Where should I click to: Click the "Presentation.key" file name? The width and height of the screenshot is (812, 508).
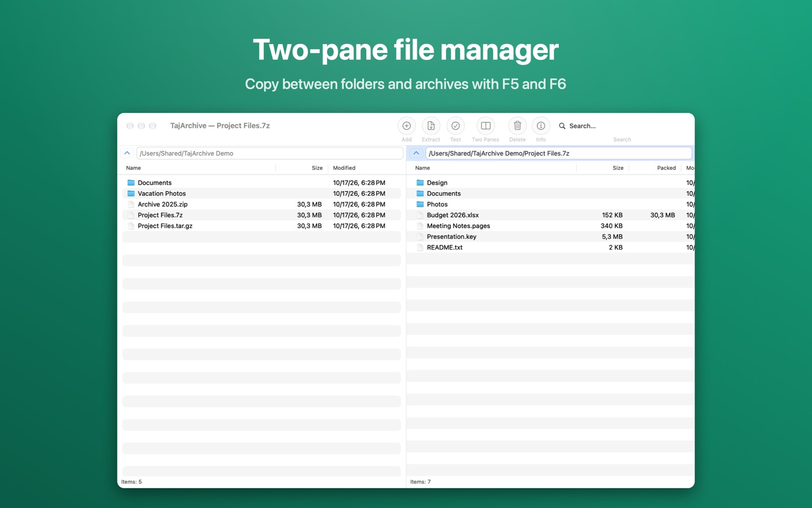point(452,237)
